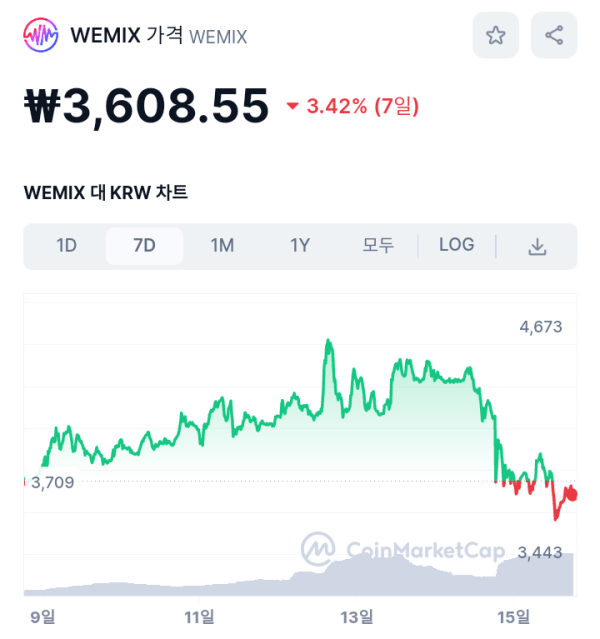
Task: Click the volume histogram area near 15일
Action: pos(514,579)
